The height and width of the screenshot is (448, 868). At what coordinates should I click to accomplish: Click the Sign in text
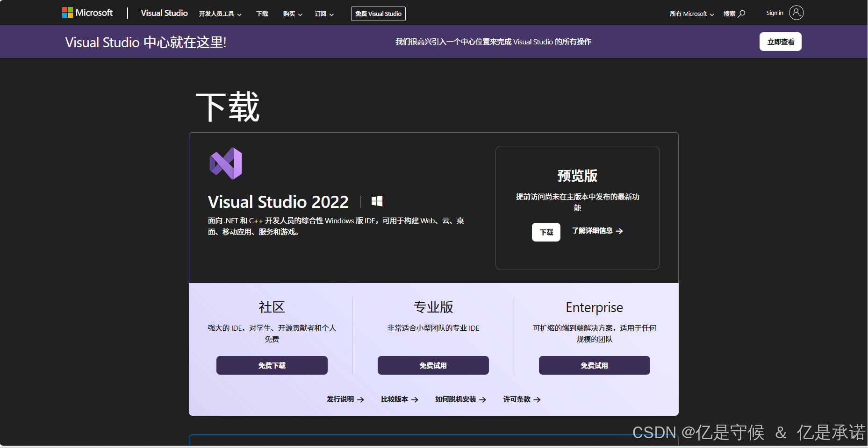(775, 13)
